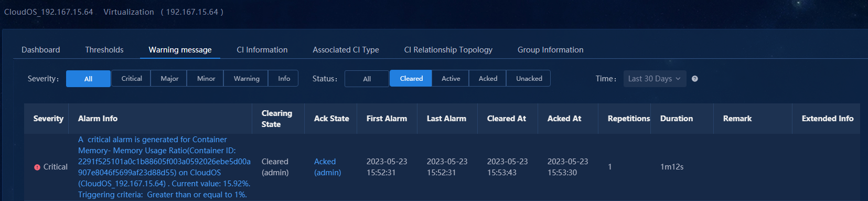This screenshot has width=868, height=201.
Task: Click the help icon next to Time
Action: point(694,79)
